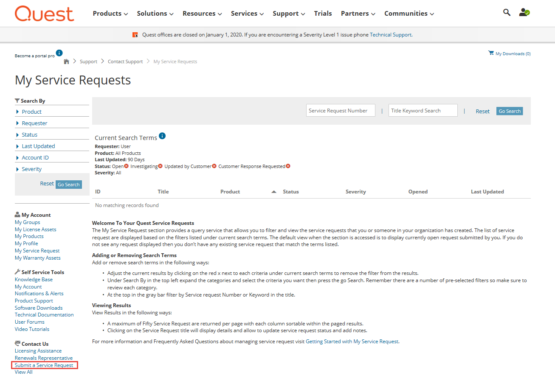Screen dimensions: 555x392
Task: Sort results by the Last Updated column
Action: [487, 192]
